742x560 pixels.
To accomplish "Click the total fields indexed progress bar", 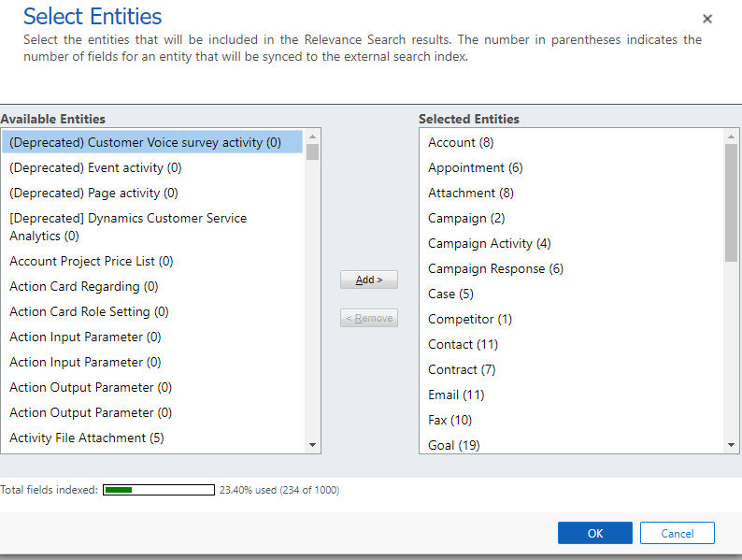I will [159, 490].
